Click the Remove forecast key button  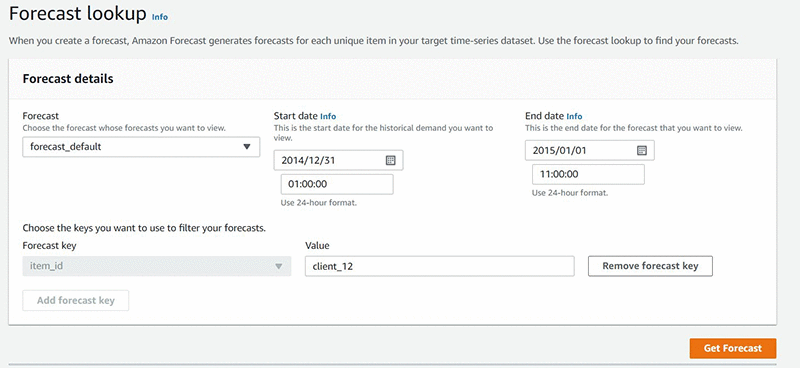coord(651,266)
